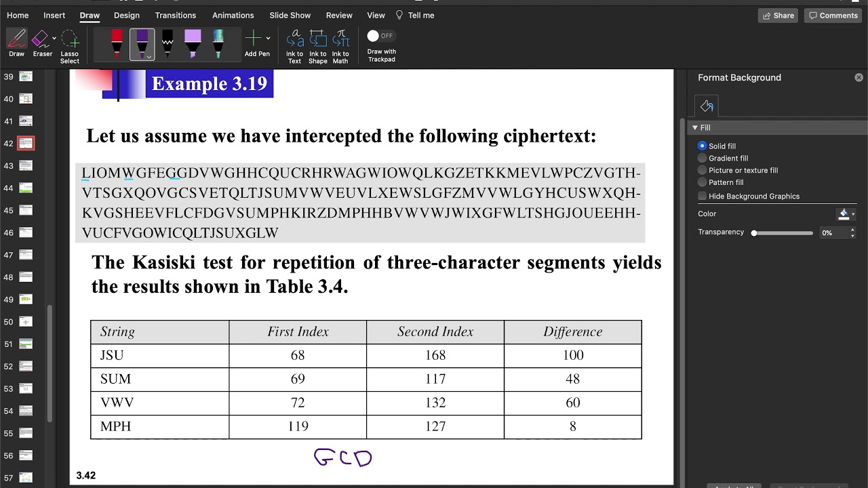Click the Share button
Image resolution: width=868 pixels, height=488 pixels.
click(x=778, y=16)
